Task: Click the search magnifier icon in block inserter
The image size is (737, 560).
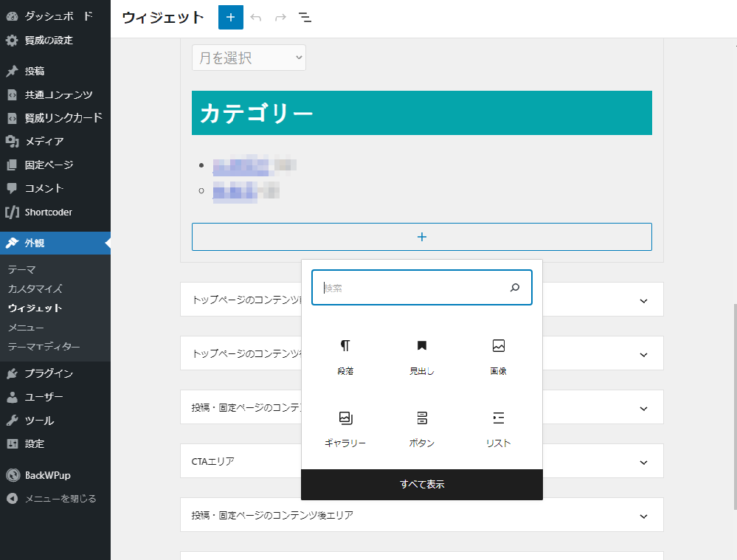Action: [x=515, y=287]
